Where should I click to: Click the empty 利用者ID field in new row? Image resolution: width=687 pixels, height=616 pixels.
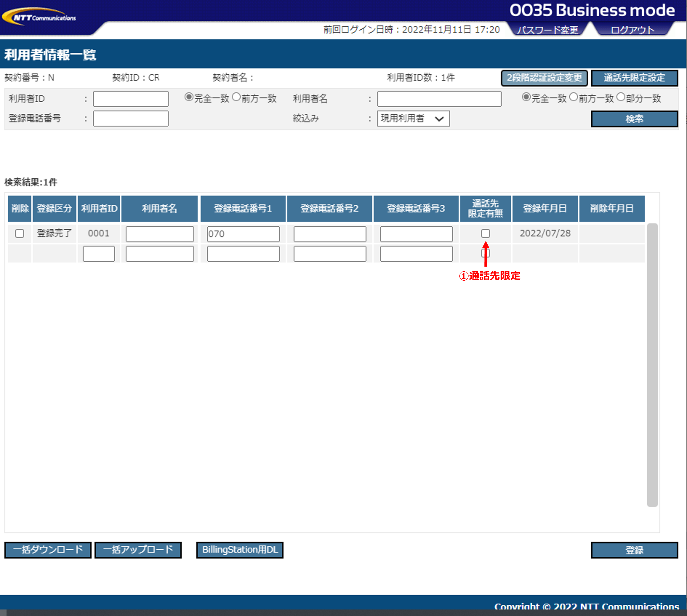(x=98, y=253)
